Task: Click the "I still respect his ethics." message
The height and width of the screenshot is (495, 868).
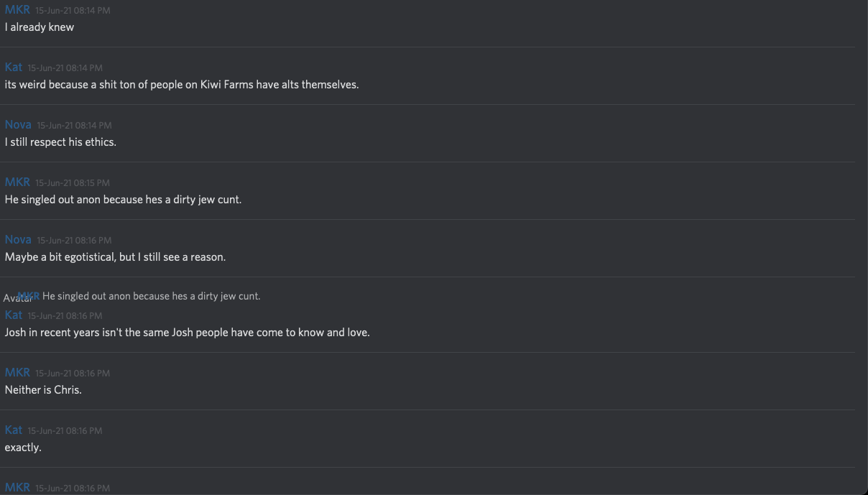Action: 60,142
